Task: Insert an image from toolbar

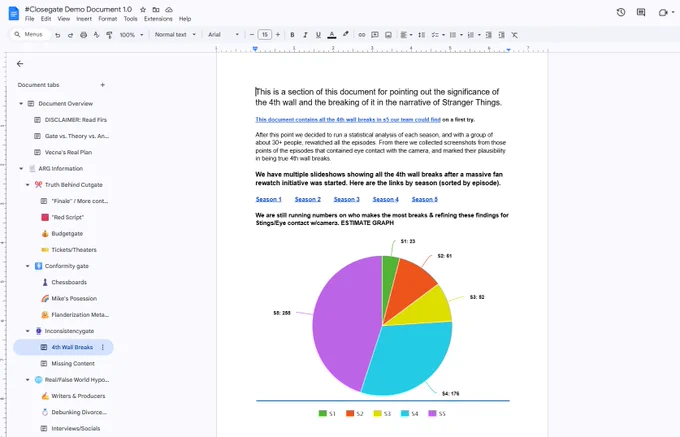Action: [x=388, y=35]
